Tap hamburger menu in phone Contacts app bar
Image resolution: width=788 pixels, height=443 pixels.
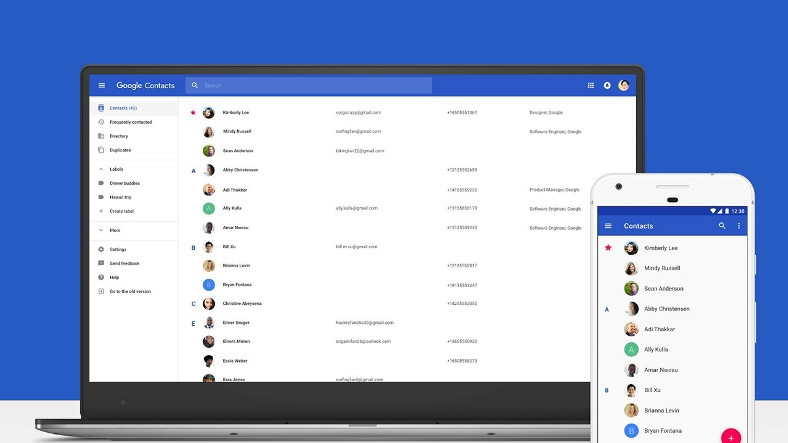pyautogui.click(x=608, y=226)
